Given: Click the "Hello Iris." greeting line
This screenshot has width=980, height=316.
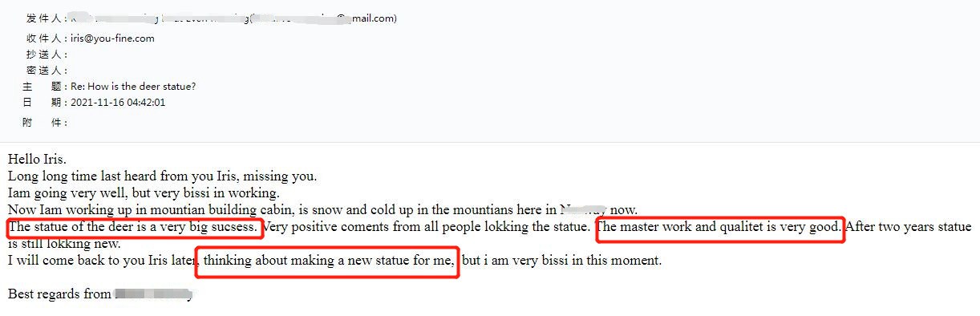Looking at the screenshot, I should pyautogui.click(x=37, y=160).
